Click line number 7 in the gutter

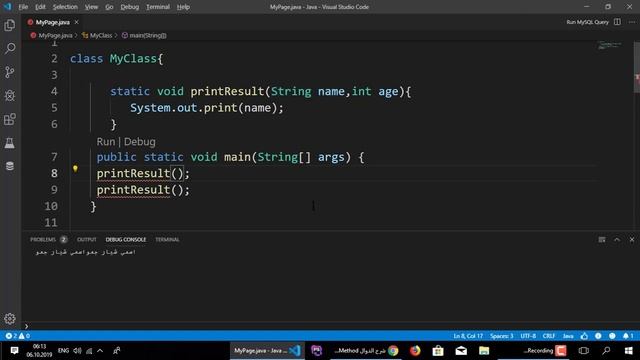pos(54,157)
